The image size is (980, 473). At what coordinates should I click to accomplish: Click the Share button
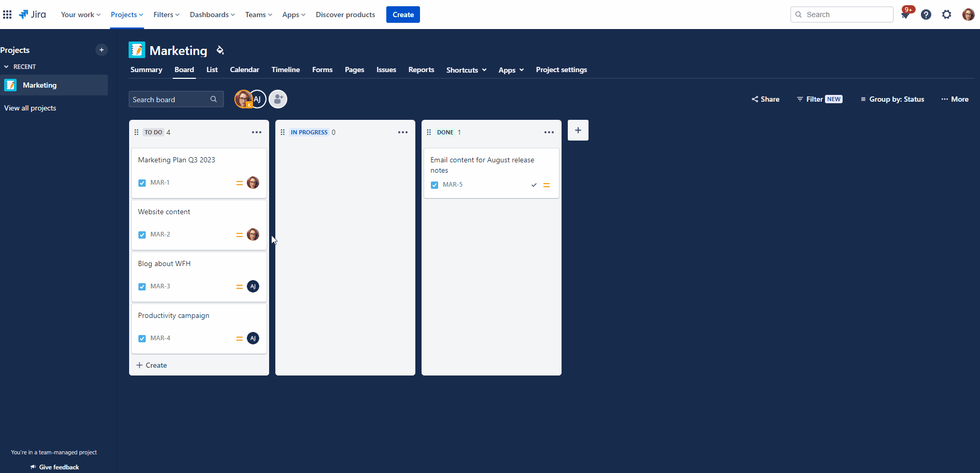pos(765,99)
